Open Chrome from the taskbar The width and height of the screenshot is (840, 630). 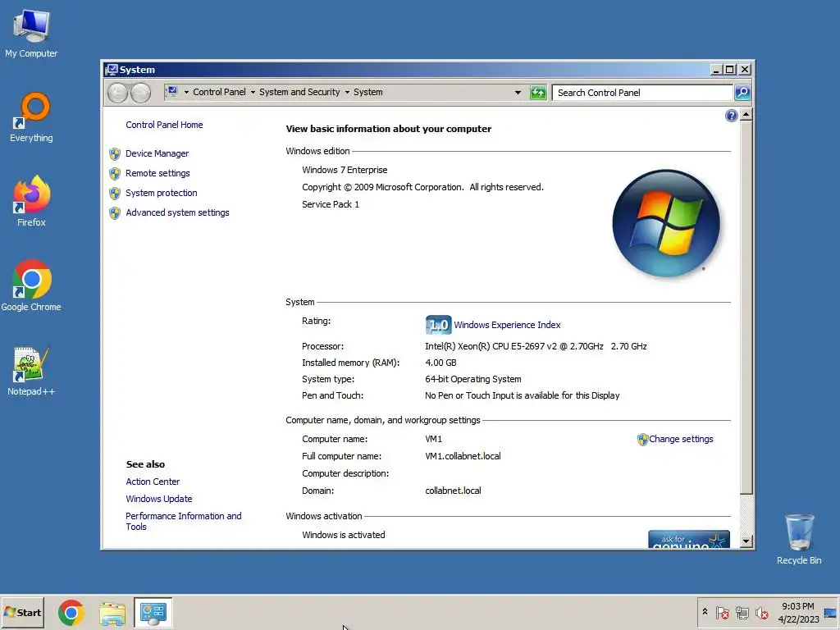(71, 613)
